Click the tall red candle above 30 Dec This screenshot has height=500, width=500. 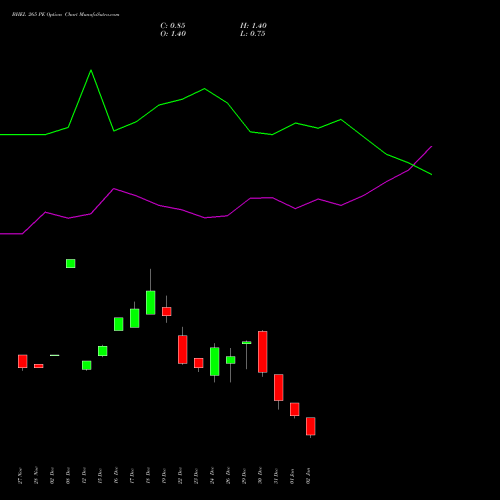click(x=263, y=352)
